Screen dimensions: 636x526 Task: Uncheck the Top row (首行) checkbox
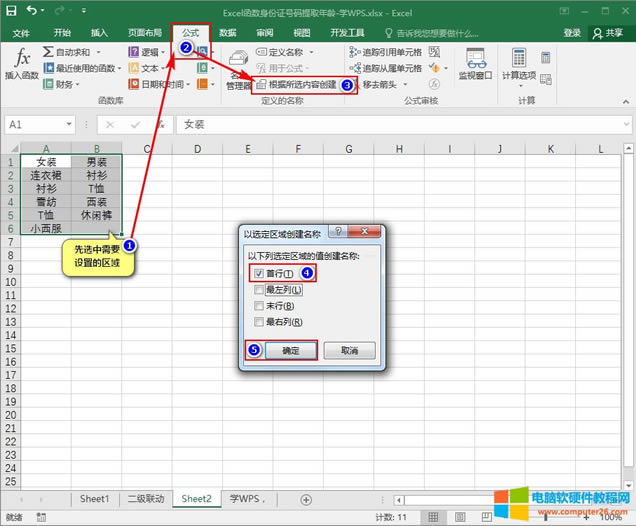[259, 273]
